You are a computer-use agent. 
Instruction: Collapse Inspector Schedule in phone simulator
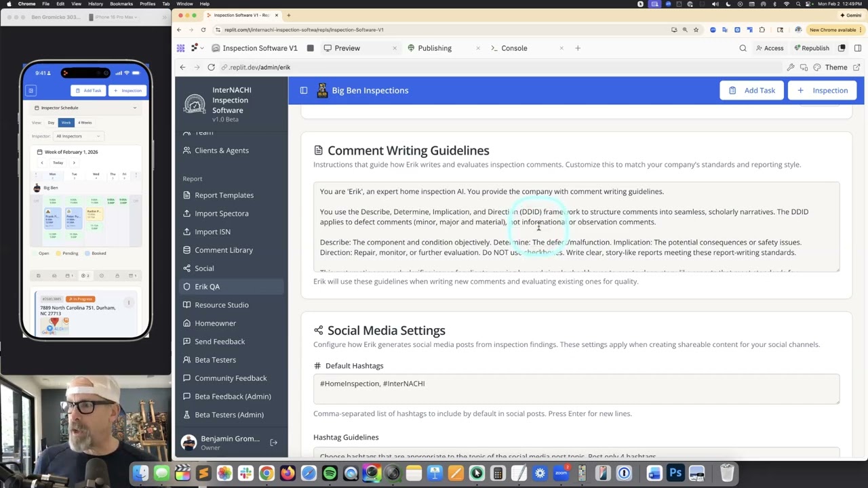[x=134, y=108]
